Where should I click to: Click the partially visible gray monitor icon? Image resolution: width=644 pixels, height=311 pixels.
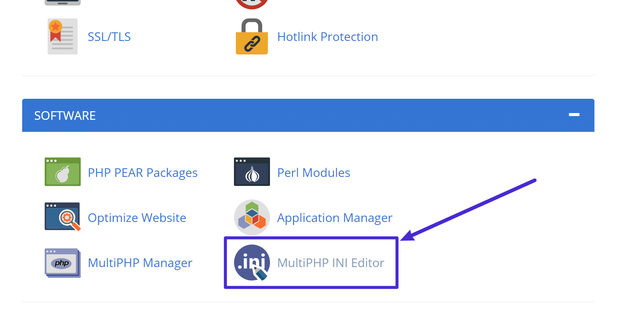(62, 2)
